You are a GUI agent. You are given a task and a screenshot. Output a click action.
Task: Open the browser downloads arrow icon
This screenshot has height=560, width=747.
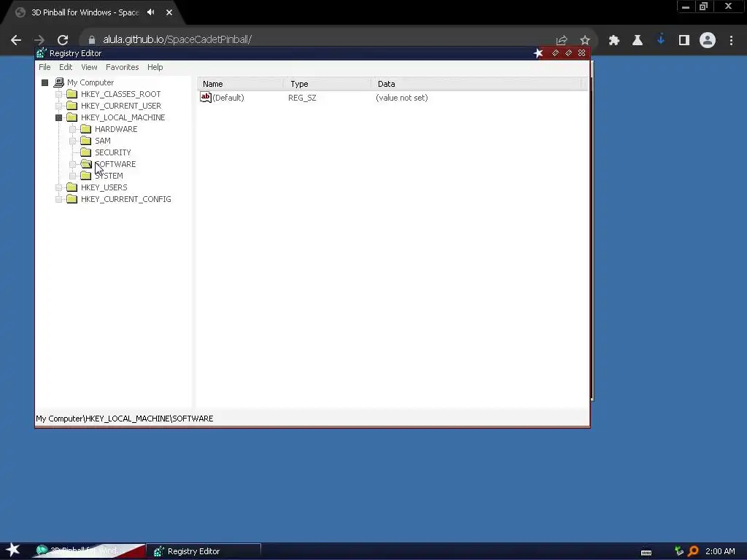point(661,40)
